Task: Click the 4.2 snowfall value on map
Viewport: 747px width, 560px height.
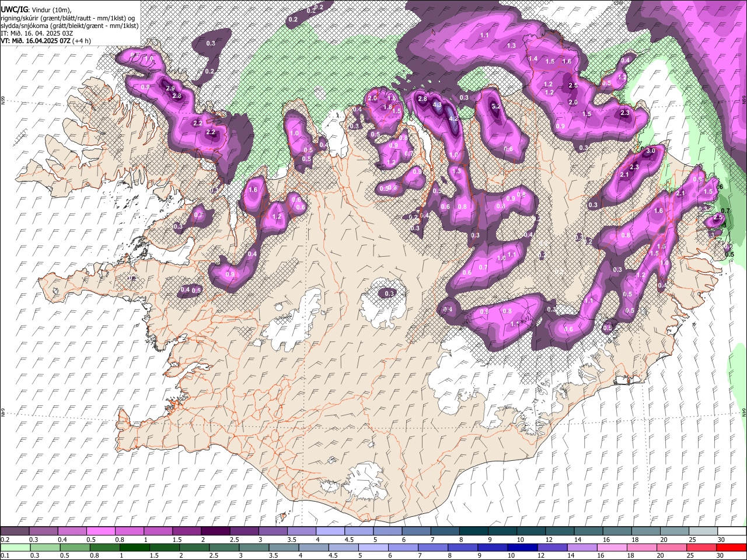Action: [x=453, y=118]
